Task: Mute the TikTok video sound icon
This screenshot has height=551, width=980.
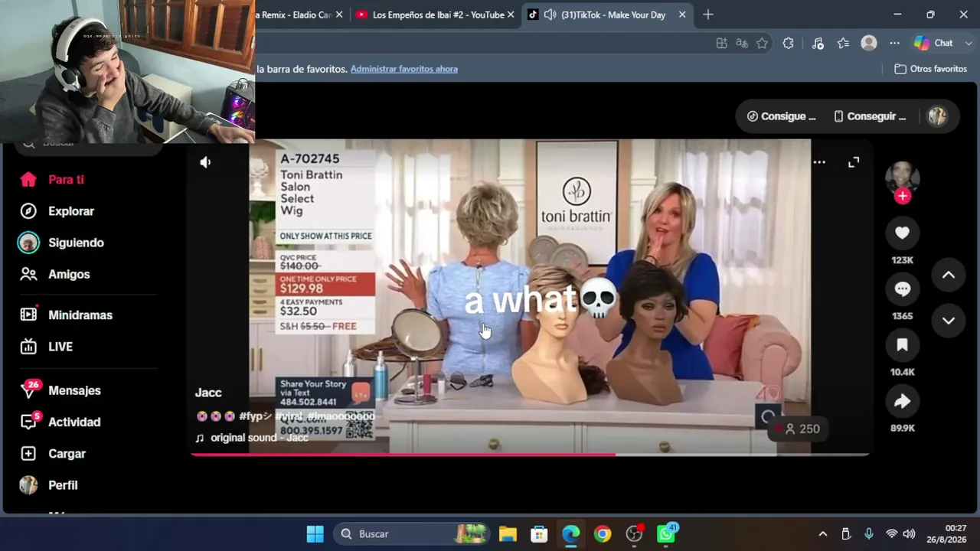Action: (x=205, y=162)
